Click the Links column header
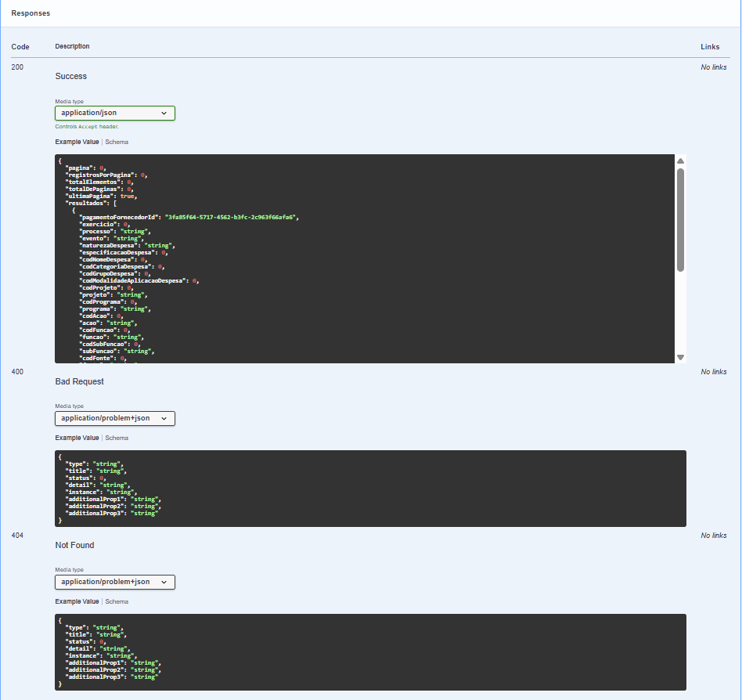Viewport: 742px width, 700px height. 710,47
